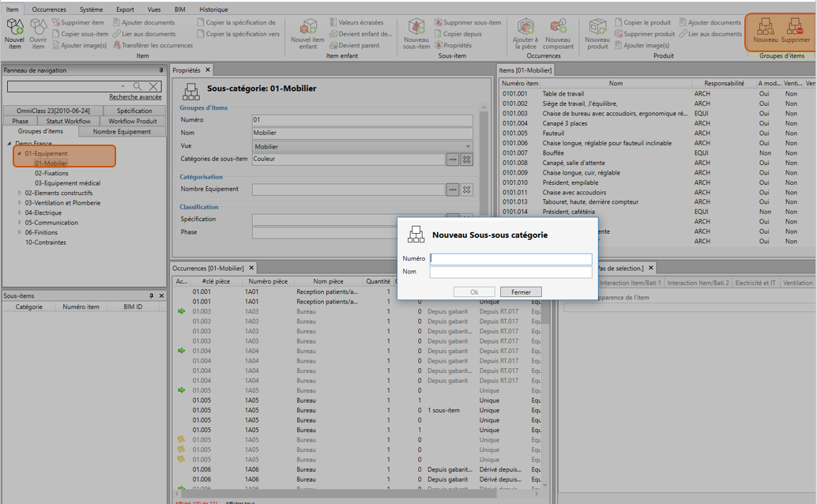817x504 pixels.
Task: Expand the 02-Elements constructifs tree node
Action: pos(20,193)
